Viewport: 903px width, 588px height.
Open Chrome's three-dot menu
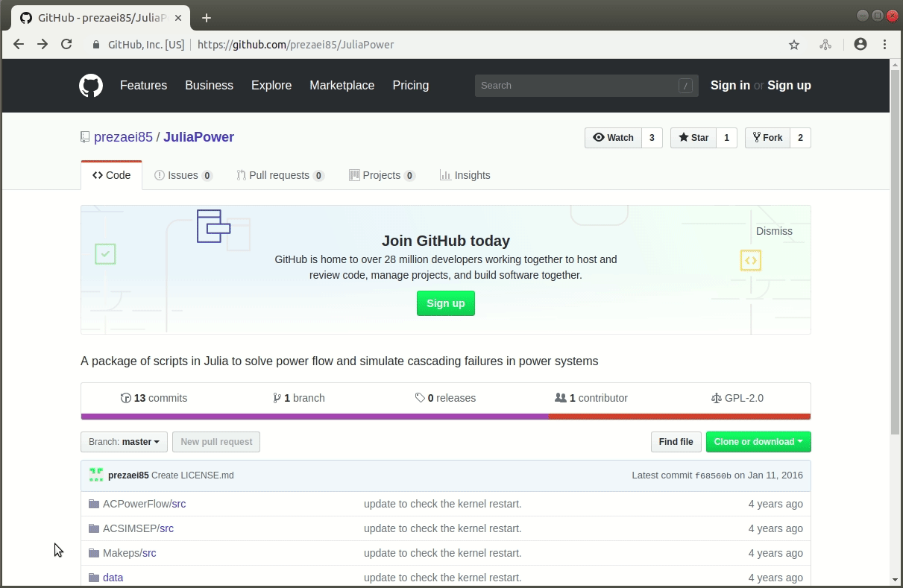click(x=884, y=45)
